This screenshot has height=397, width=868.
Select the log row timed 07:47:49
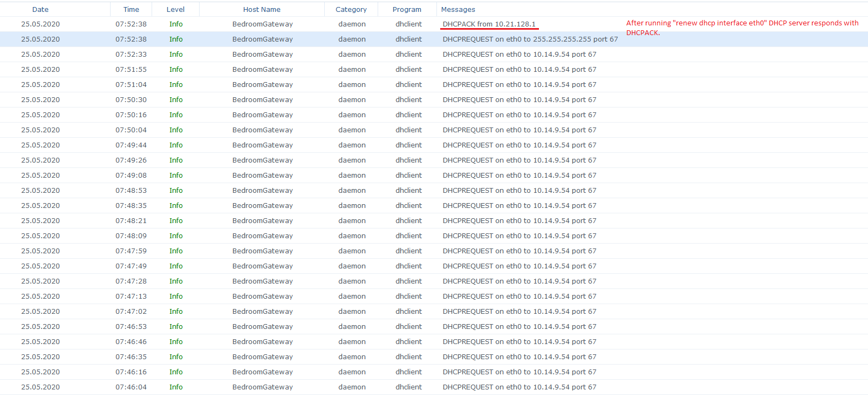434,266
